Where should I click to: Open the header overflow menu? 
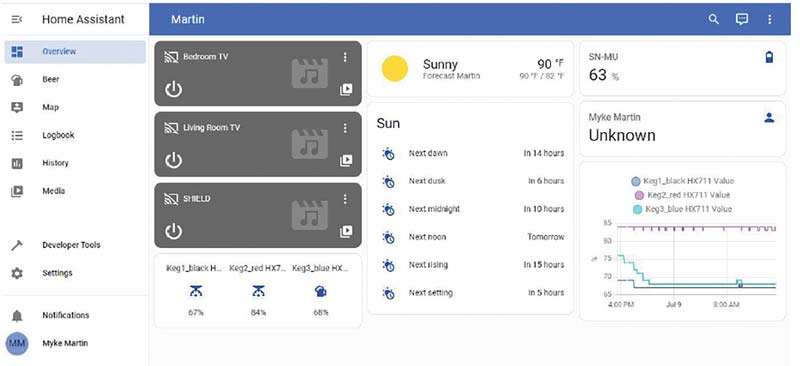coord(769,19)
